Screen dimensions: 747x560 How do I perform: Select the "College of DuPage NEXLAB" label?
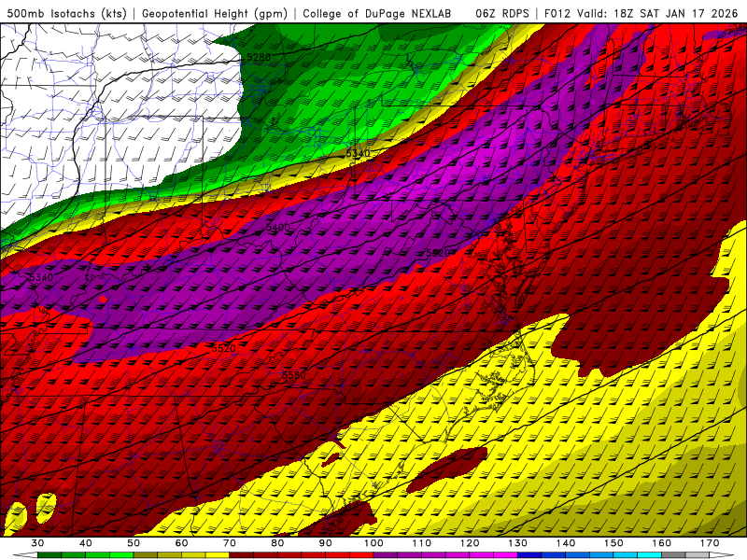click(x=377, y=13)
